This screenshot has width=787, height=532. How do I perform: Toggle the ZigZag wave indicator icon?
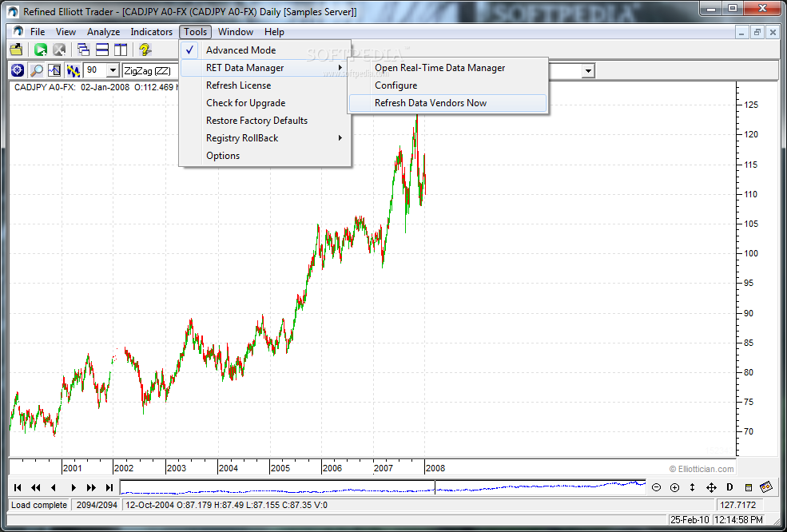[x=73, y=70]
